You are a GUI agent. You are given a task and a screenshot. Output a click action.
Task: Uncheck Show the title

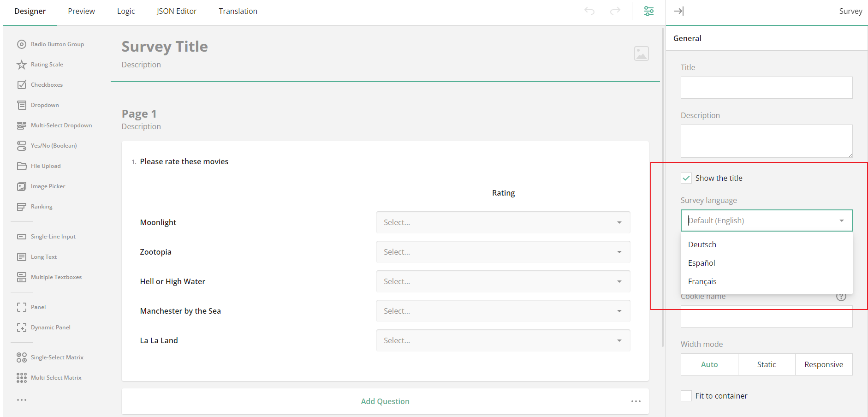[x=686, y=178]
